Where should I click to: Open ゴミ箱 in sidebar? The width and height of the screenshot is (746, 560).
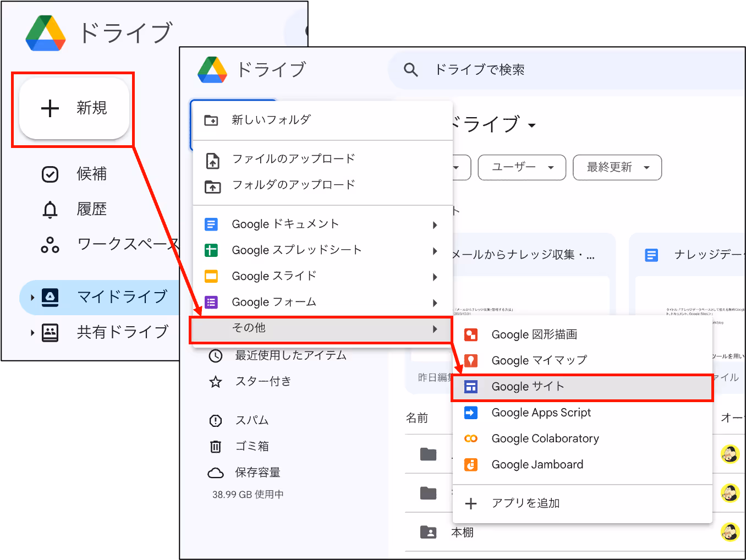(252, 446)
